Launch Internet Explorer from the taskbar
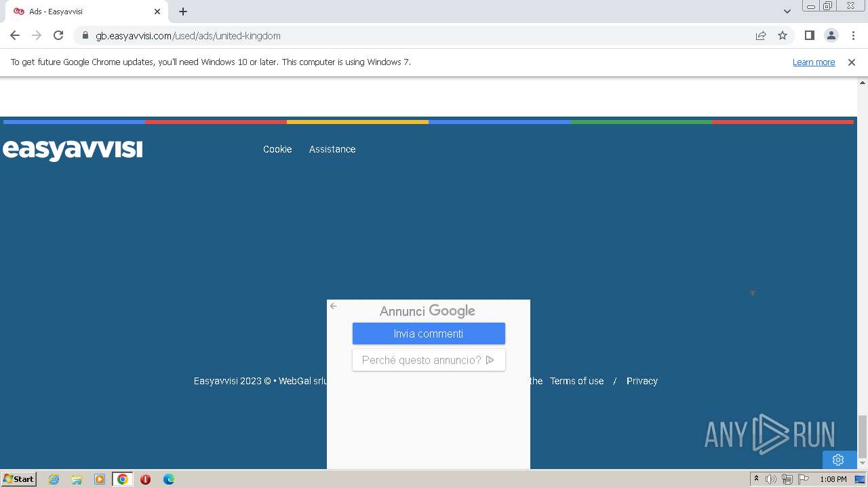Viewport: 868px width, 488px height. coord(54,479)
